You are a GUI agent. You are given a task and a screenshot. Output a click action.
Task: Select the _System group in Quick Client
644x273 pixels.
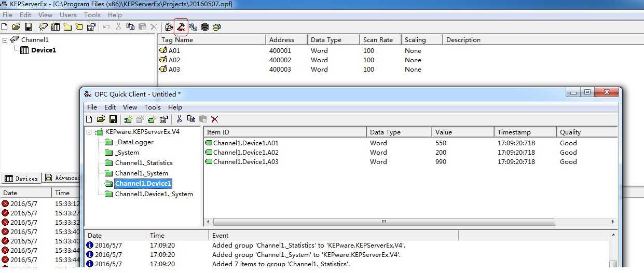pyautogui.click(x=127, y=153)
